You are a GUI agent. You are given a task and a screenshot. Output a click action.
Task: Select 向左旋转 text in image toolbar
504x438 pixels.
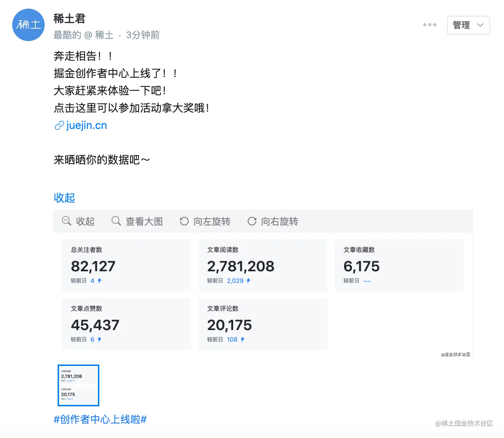point(212,222)
